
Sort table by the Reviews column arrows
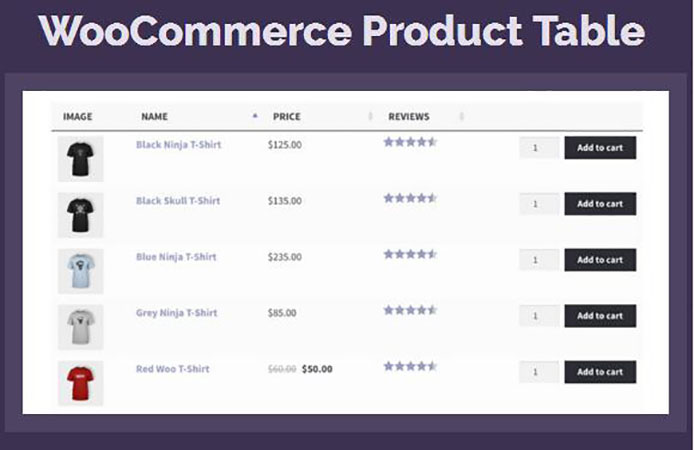[x=461, y=117]
